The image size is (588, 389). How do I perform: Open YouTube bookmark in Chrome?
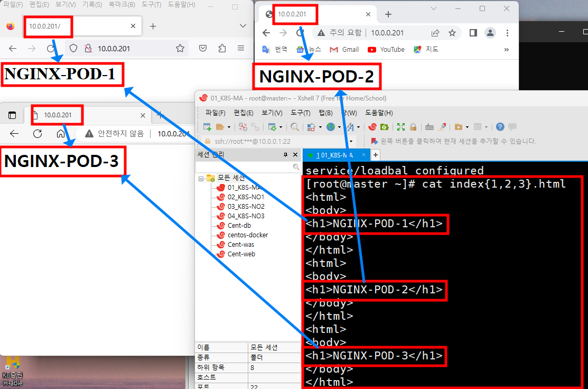(386, 50)
